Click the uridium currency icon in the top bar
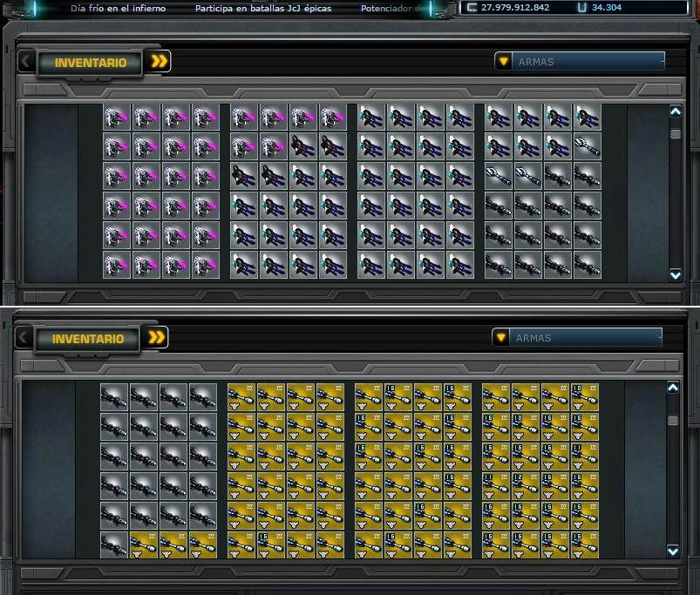700x595 pixels. tap(581, 8)
